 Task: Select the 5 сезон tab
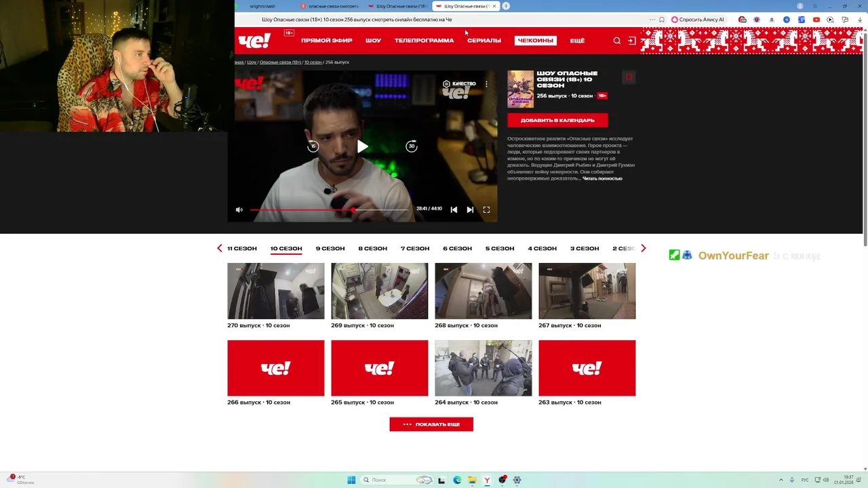[500, 249]
